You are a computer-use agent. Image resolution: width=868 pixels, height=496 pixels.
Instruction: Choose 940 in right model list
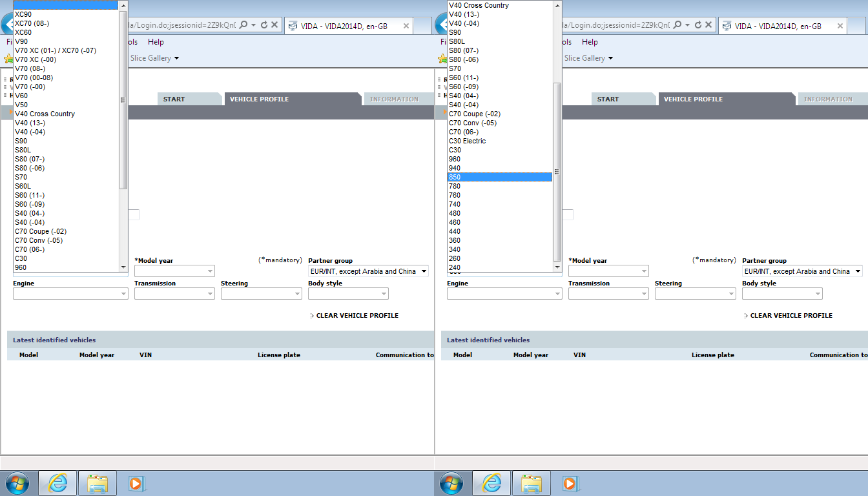500,168
